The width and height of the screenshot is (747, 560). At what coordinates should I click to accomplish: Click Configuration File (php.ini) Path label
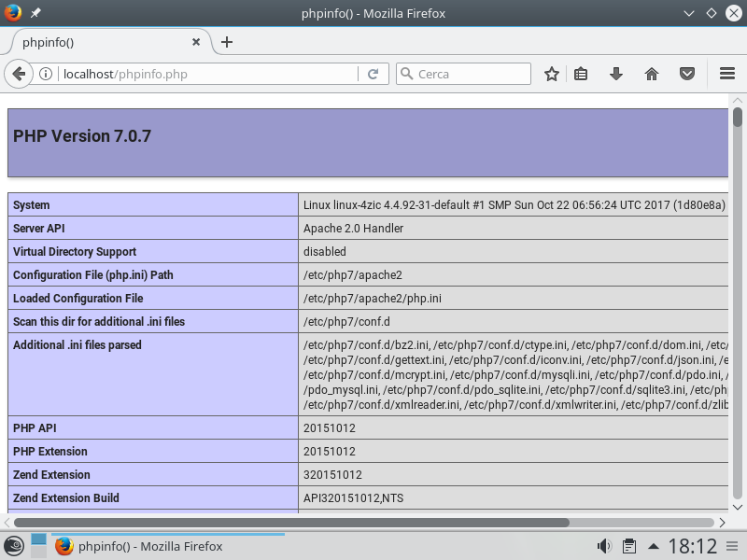pos(93,274)
